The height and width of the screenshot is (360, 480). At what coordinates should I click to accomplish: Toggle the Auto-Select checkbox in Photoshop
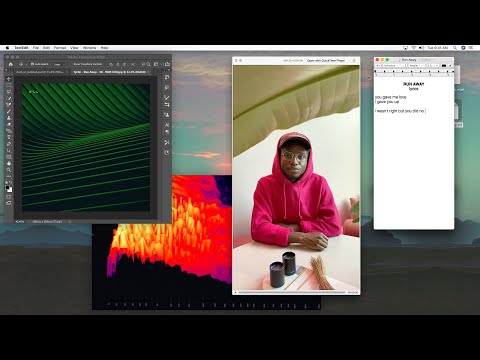point(32,64)
